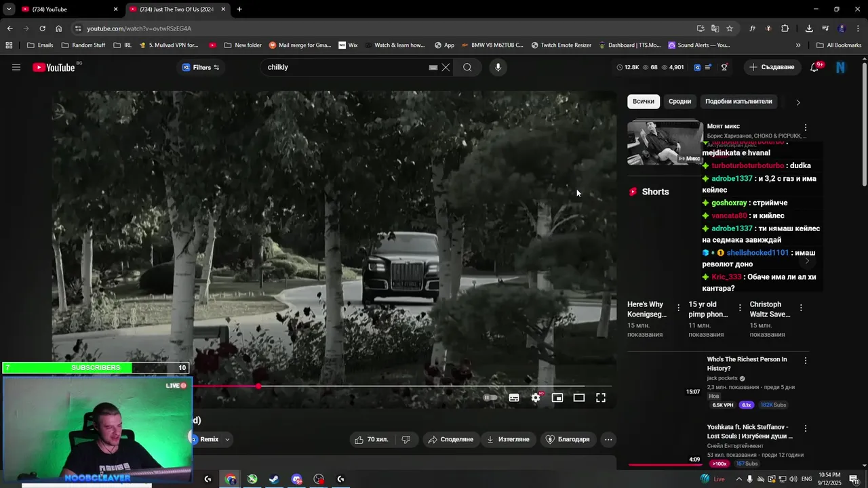Select the Сродни chip

(679, 101)
